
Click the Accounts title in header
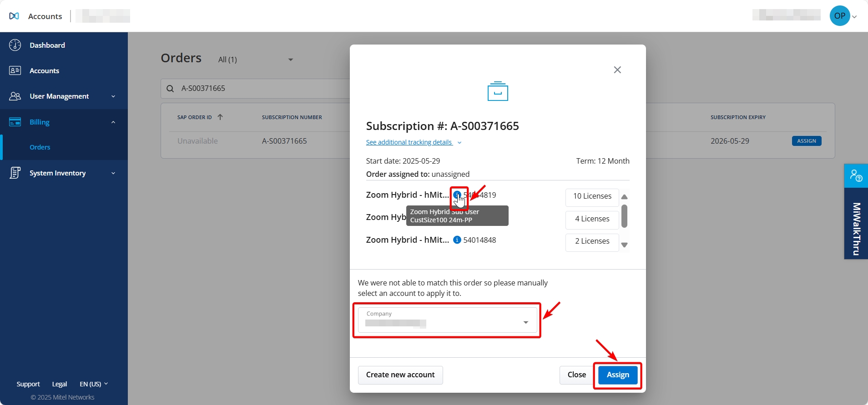point(45,16)
